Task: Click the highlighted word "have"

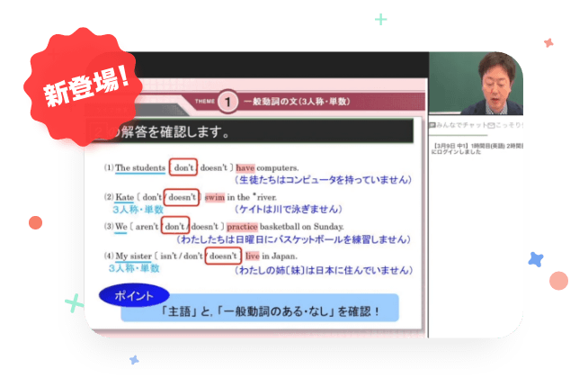Action: [x=245, y=167]
